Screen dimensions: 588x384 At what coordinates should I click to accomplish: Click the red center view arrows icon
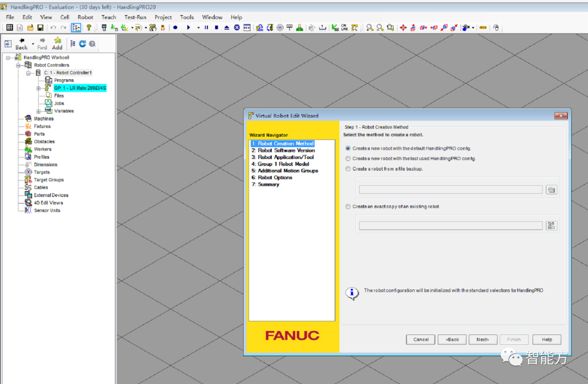click(x=403, y=27)
